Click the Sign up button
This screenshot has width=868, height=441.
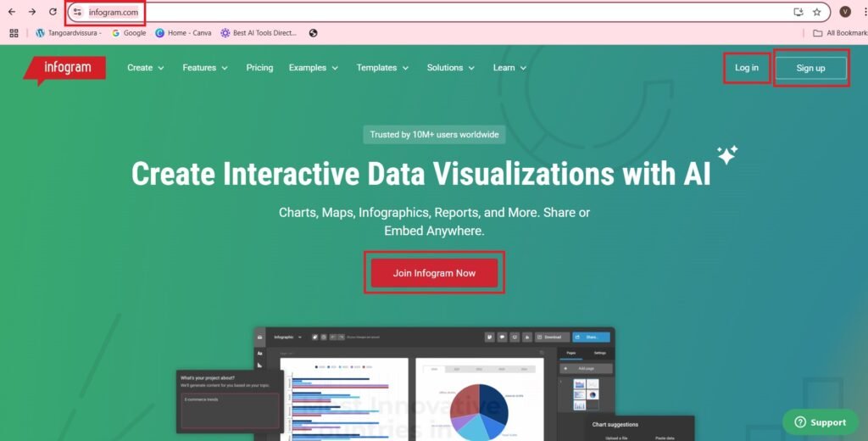(811, 68)
